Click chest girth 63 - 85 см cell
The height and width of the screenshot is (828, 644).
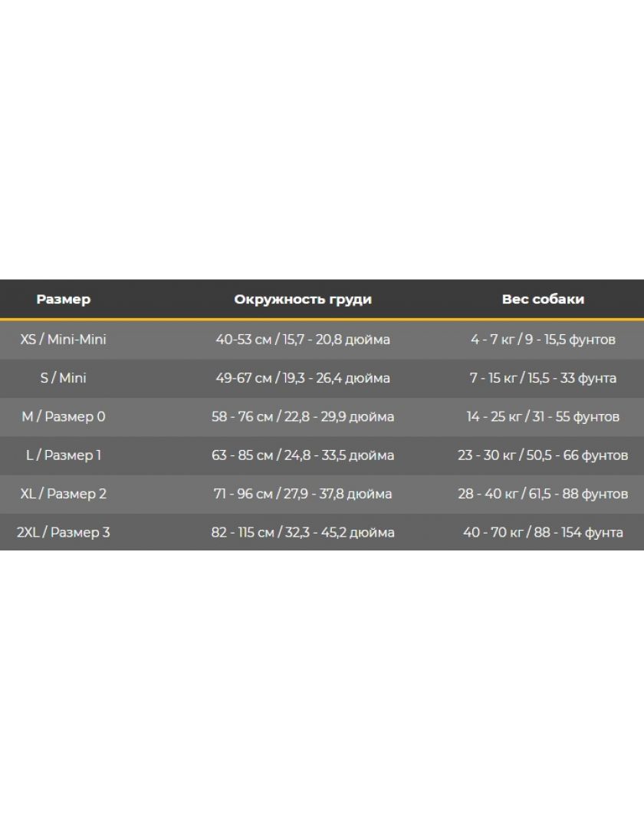tap(303, 455)
